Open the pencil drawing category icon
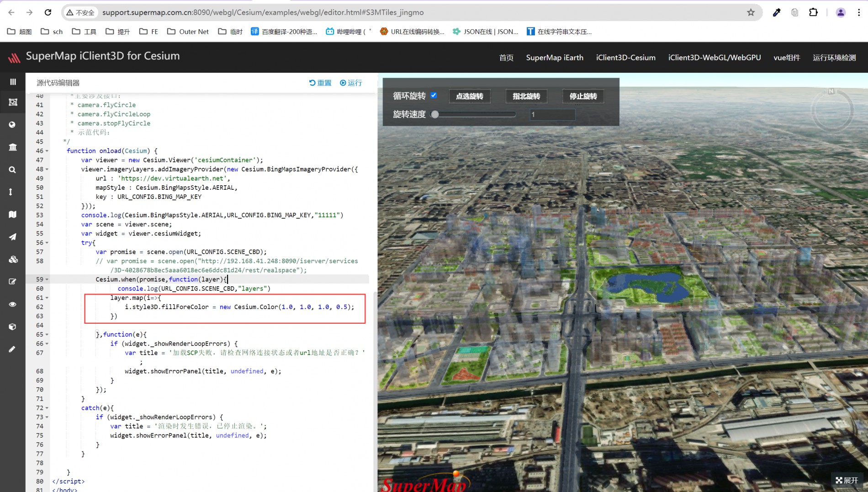868x492 pixels. (13, 349)
